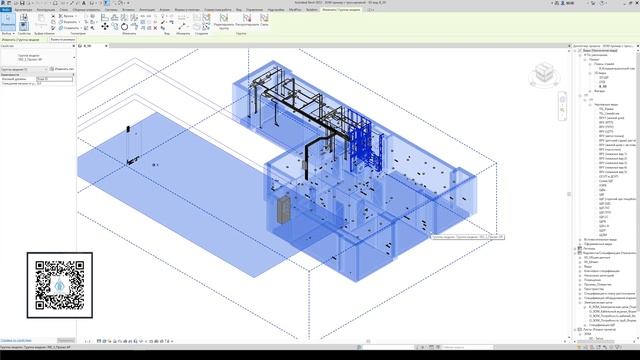Click the red X Delete icon
Image resolution: width=640 pixels, height=360 pixels.
(x=155, y=28)
